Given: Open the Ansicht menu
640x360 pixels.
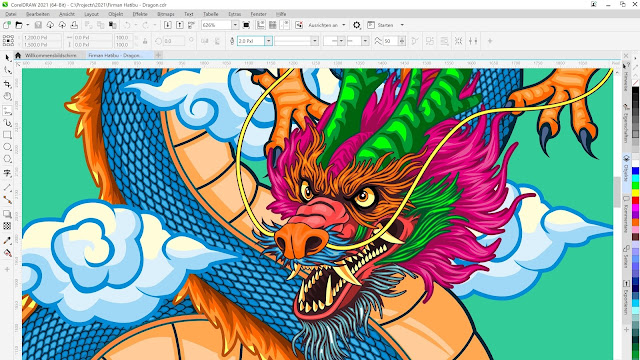Looking at the screenshot, I should tap(67, 14).
